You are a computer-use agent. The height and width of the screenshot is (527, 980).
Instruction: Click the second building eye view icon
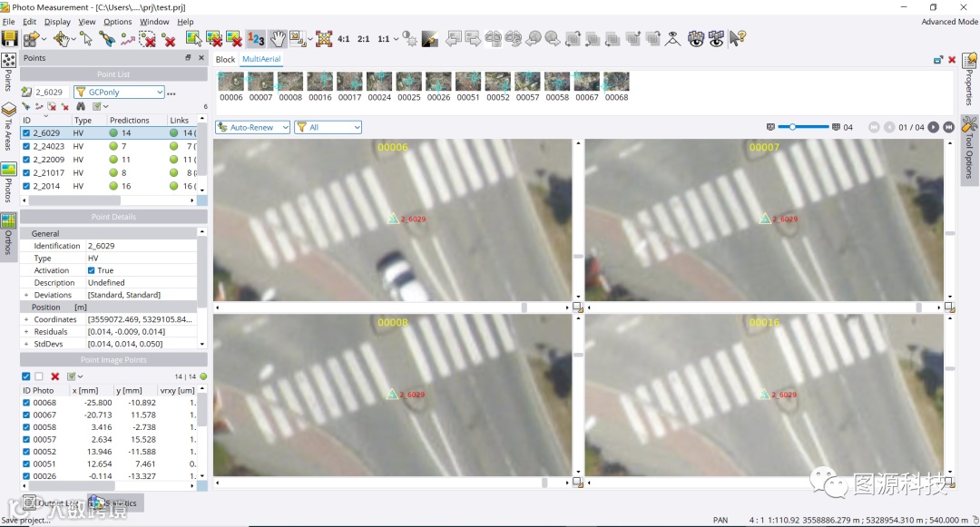[x=716, y=39]
